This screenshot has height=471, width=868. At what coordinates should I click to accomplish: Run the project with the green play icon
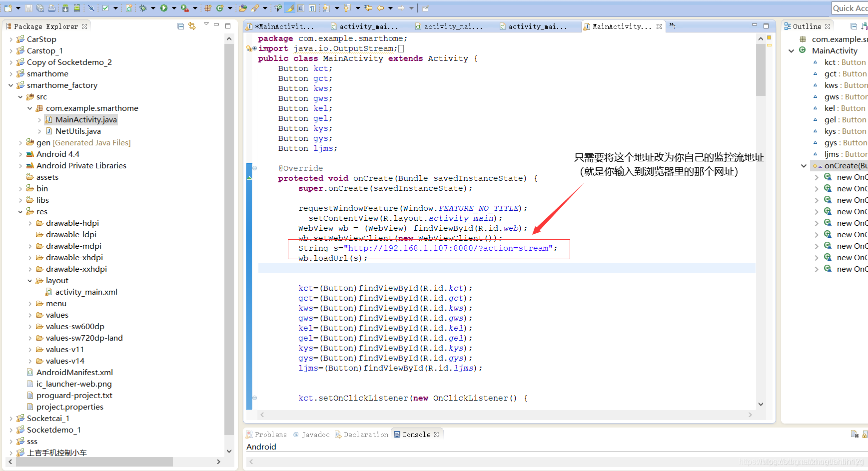coord(164,8)
